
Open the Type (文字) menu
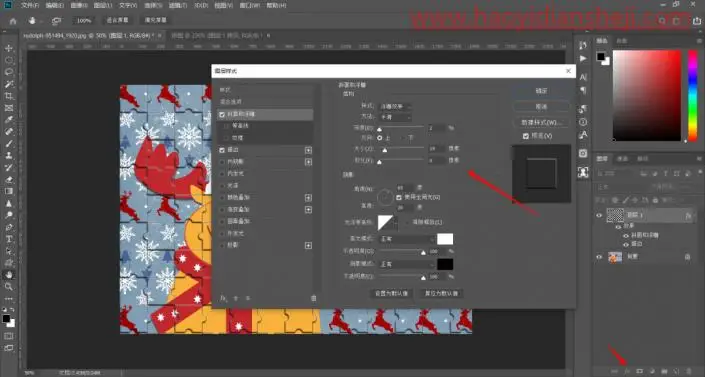(128, 5)
